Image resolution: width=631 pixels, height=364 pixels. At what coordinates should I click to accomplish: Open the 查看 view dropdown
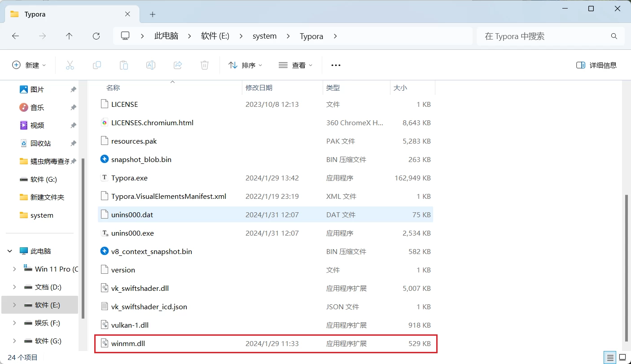295,65
